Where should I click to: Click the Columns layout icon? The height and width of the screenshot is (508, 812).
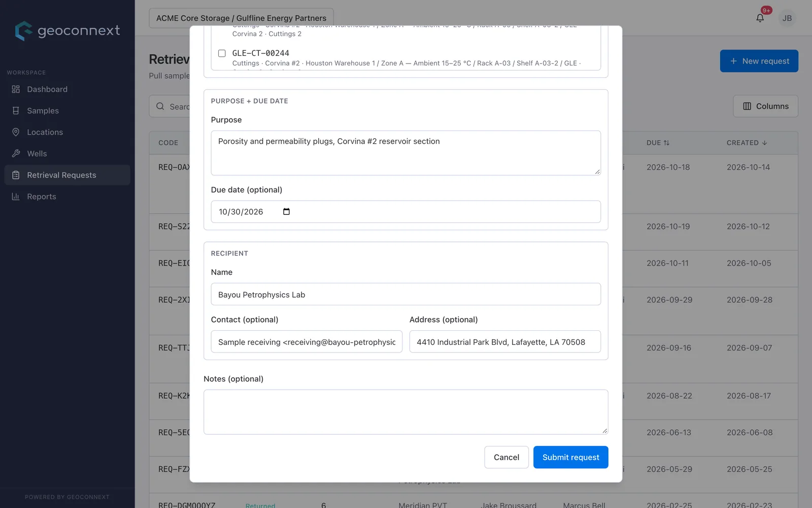tap(747, 106)
